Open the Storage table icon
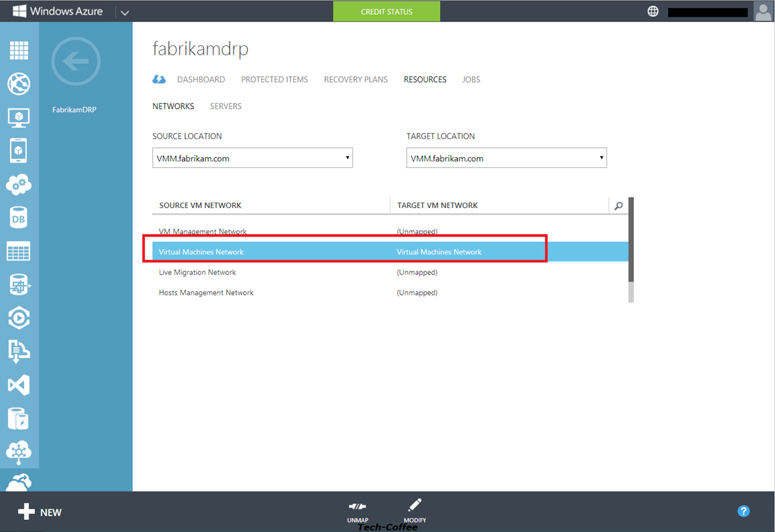775x532 pixels. click(x=19, y=251)
